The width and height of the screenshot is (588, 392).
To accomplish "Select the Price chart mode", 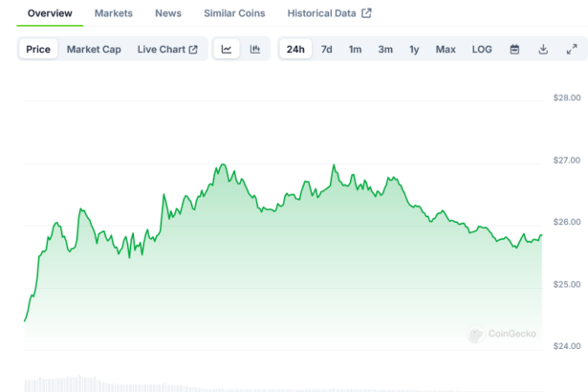I will click(39, 50).
